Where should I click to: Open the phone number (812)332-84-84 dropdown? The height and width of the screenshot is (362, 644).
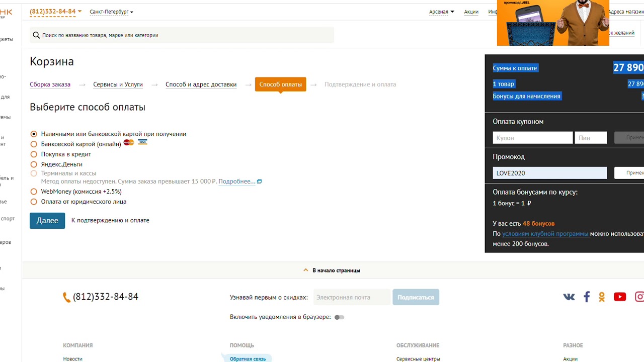click(55, 12)
